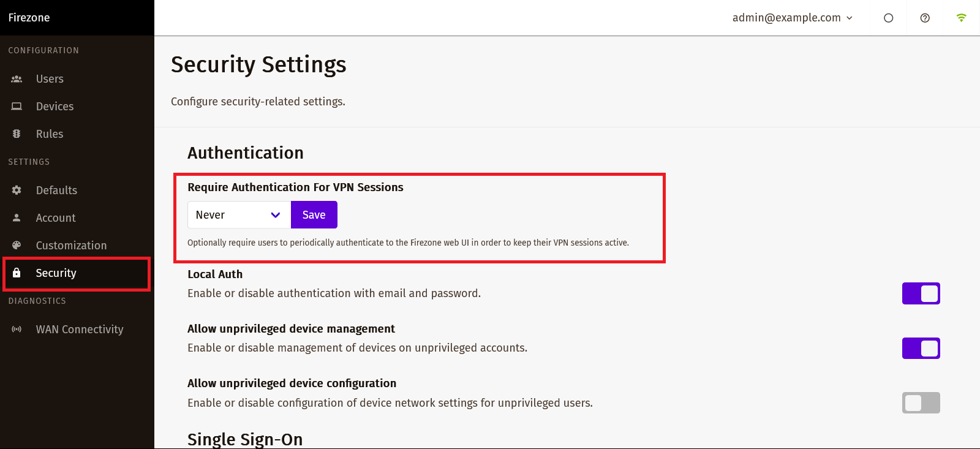Click the Single Sign-On heading
This screenshot has height=449, width=980.
245,439
